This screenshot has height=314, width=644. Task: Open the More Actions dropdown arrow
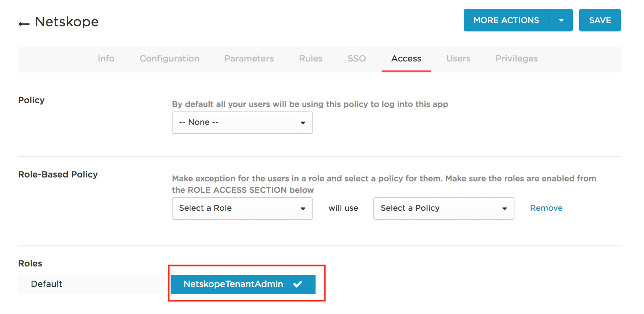tap(561, 20)
